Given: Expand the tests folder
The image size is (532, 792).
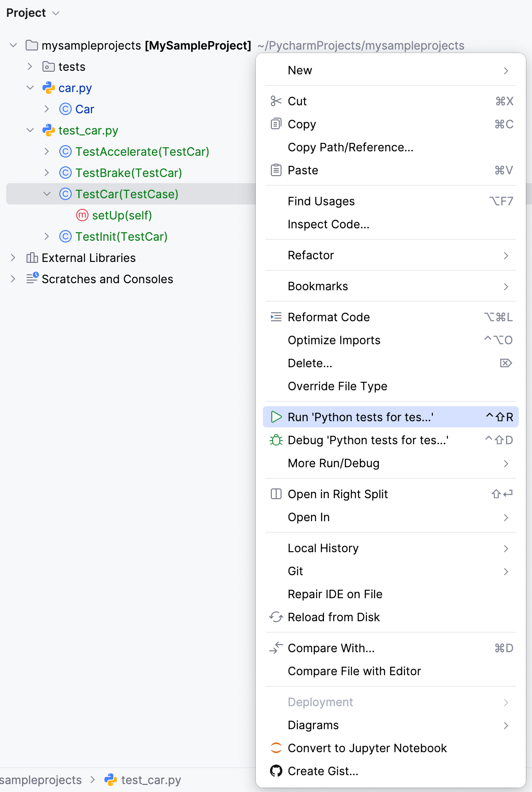Looking at the screenshot, I should (30, 66).
